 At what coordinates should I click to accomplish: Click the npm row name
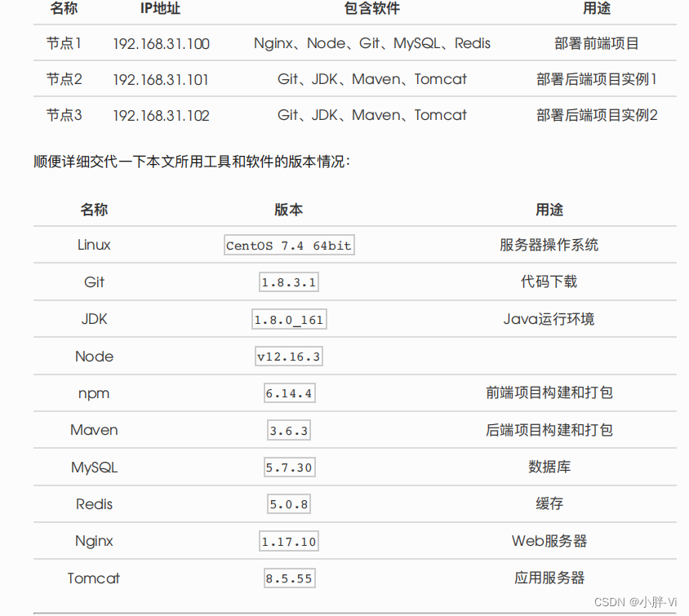(94, 393)
